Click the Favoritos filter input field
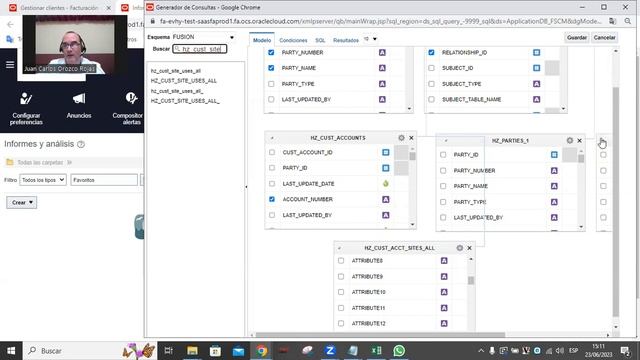 tap(104, 180)
